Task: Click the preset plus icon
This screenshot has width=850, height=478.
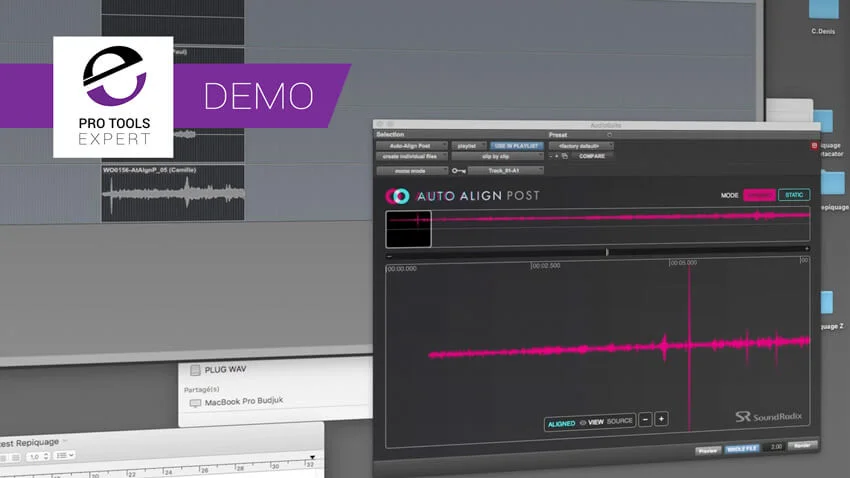Action: point(557,156)
